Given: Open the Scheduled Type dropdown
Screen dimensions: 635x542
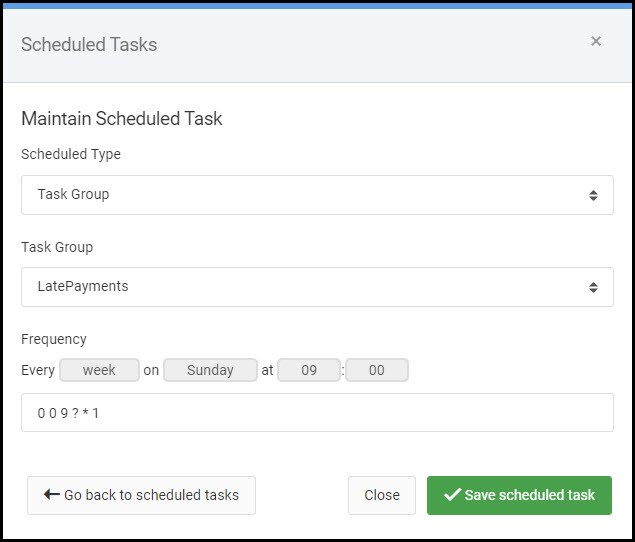Looking at the screenshot, I should (x=317, y=195).
